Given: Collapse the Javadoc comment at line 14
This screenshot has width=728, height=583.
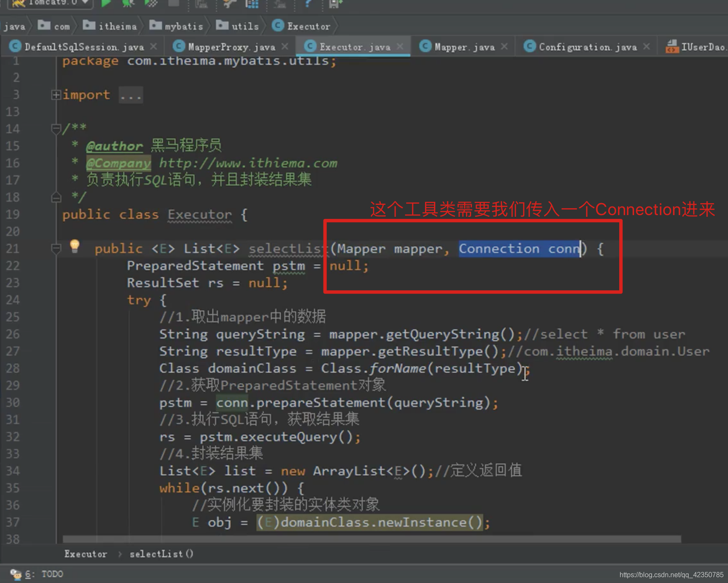Looking at the screenshot, I should point(56,128).
